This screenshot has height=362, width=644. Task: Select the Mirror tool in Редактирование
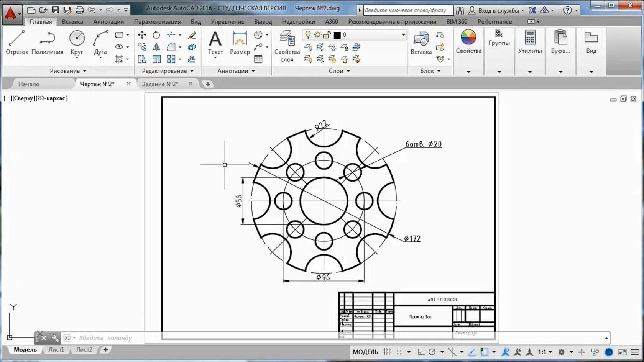156,47
